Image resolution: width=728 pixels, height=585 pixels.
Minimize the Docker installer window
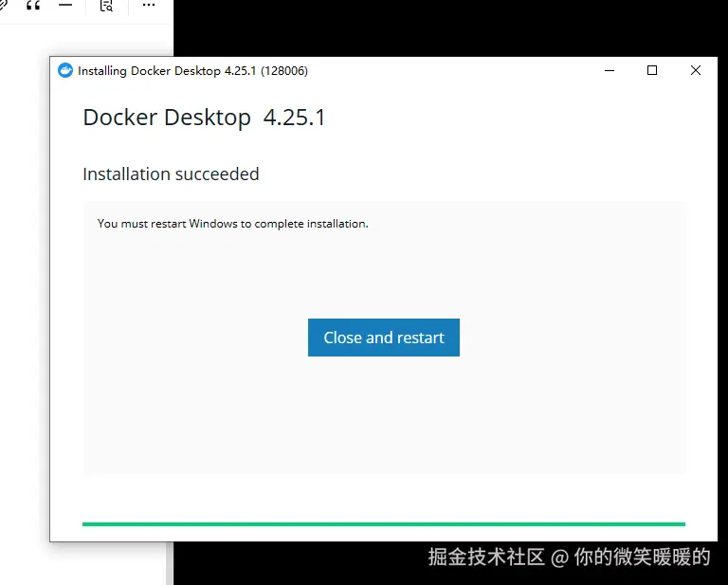point(610,70)
